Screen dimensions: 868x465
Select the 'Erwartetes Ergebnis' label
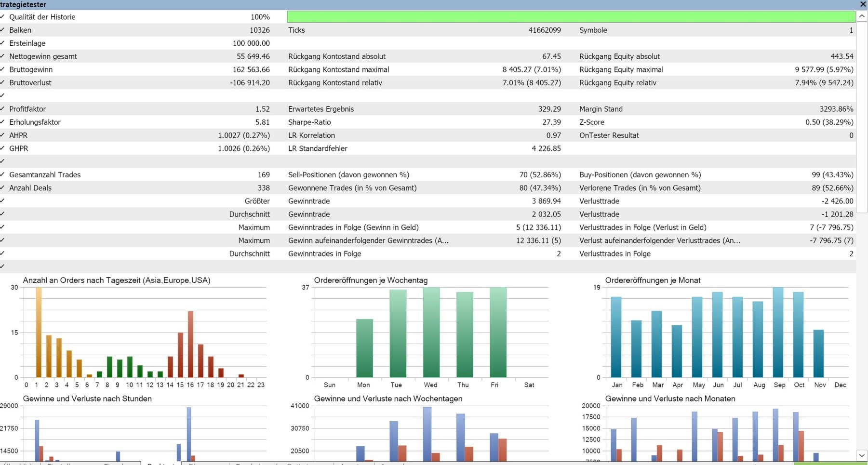click(321, 109)
